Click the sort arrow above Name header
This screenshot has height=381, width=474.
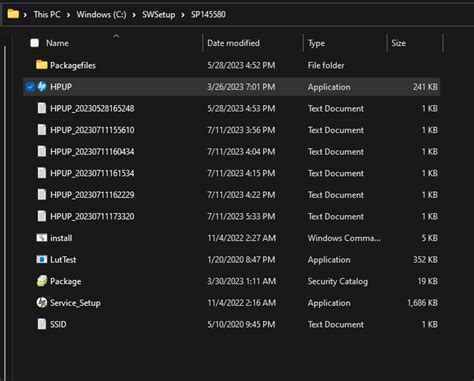pos(116,36)
